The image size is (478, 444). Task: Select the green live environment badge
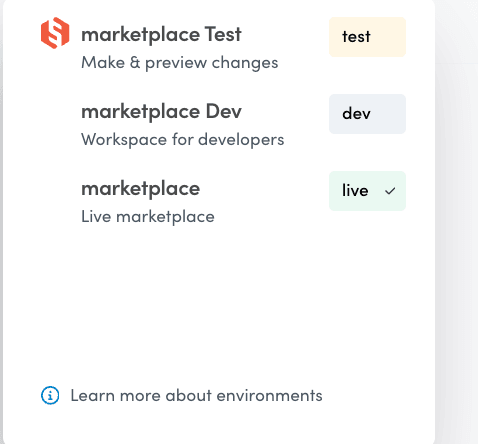pos(367,191)
